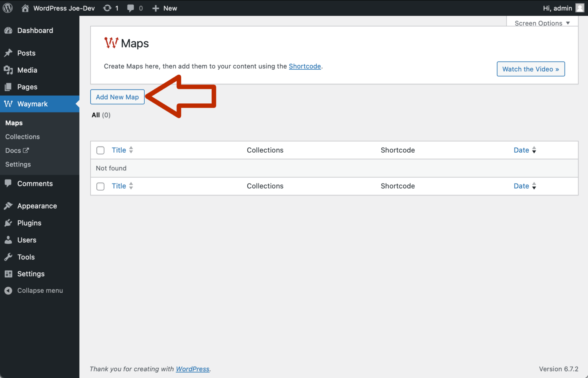
Task: Select the Media library icon
Action: click(8, 70)
